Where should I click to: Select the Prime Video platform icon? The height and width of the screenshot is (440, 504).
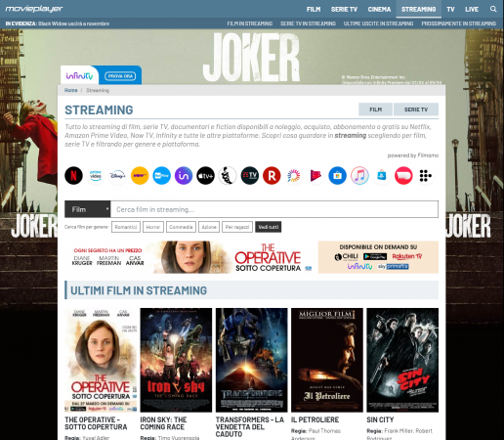point(96,176)
